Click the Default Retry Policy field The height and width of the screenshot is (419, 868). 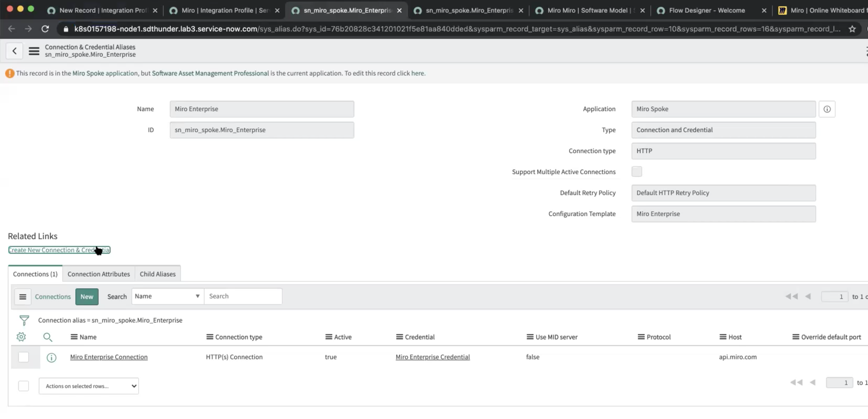click(723, 193)
